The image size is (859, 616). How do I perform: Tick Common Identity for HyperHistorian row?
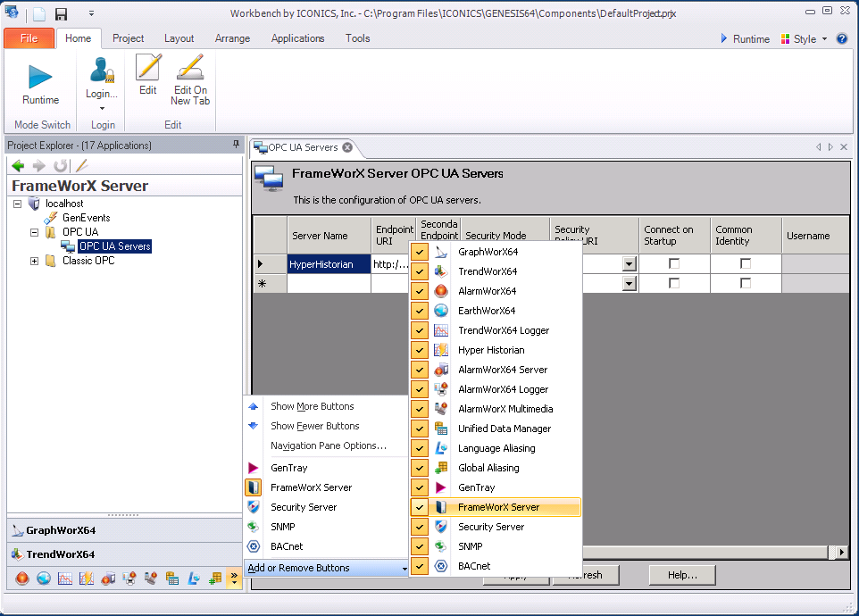(x=746, y=264)
